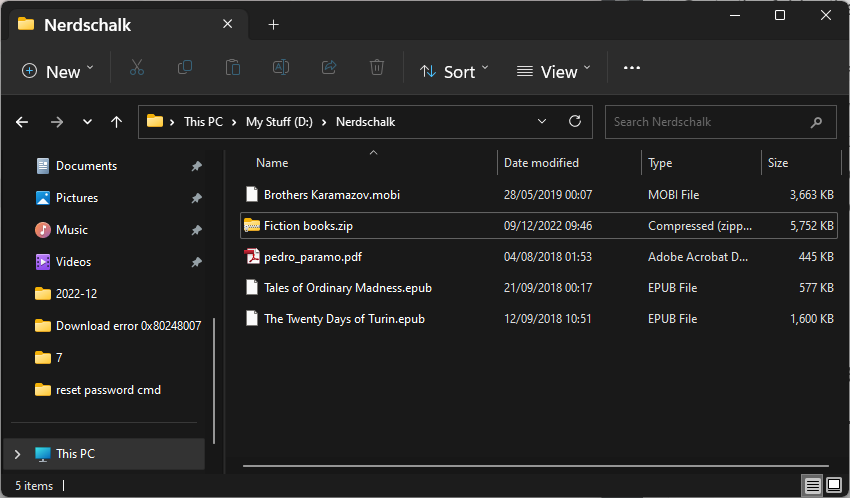
Task: Open the View dropdown menu
Action: 554,71
